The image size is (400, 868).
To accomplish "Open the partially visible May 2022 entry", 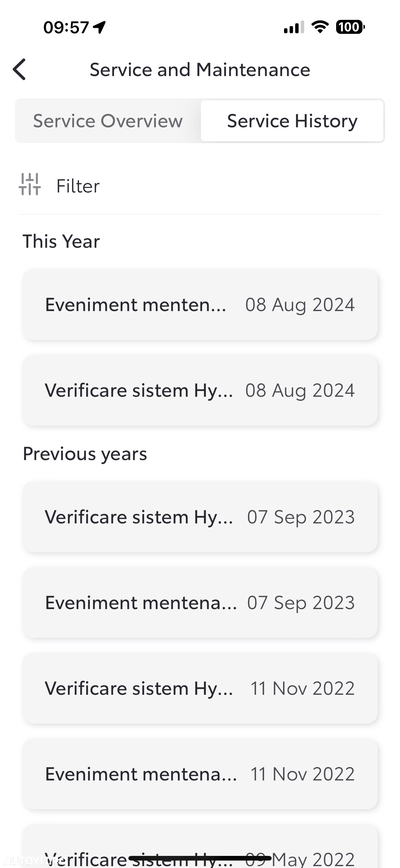I will (x=200, y=846).
